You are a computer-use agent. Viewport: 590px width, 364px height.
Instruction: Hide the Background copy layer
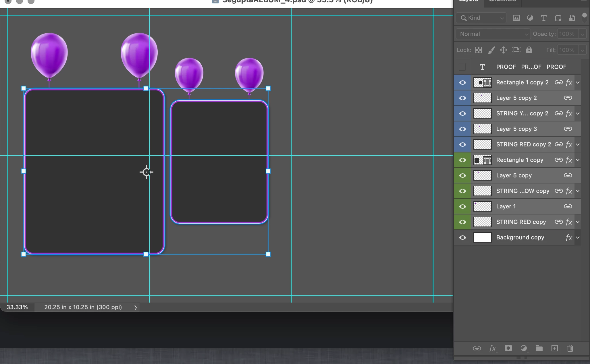point(462,237)
